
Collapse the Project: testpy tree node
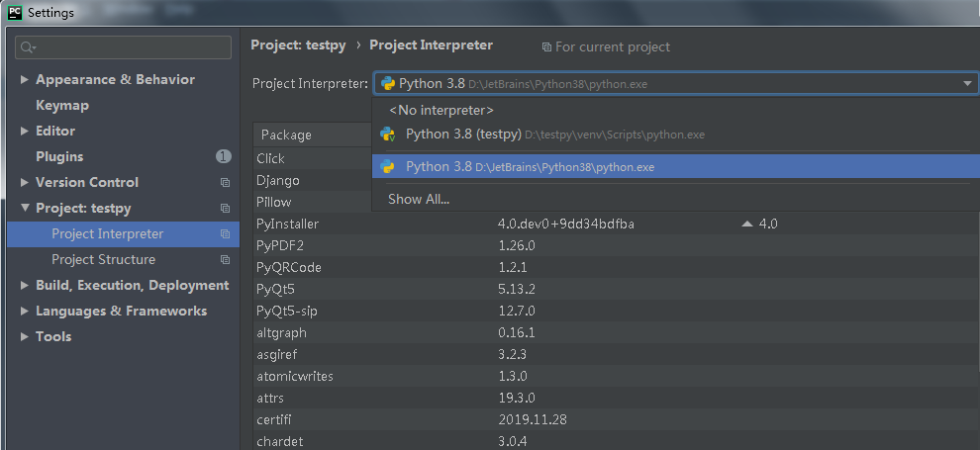tap(25, 209)
